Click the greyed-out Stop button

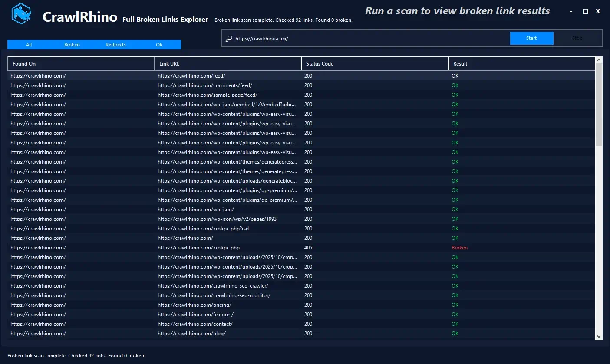(577, 38)
